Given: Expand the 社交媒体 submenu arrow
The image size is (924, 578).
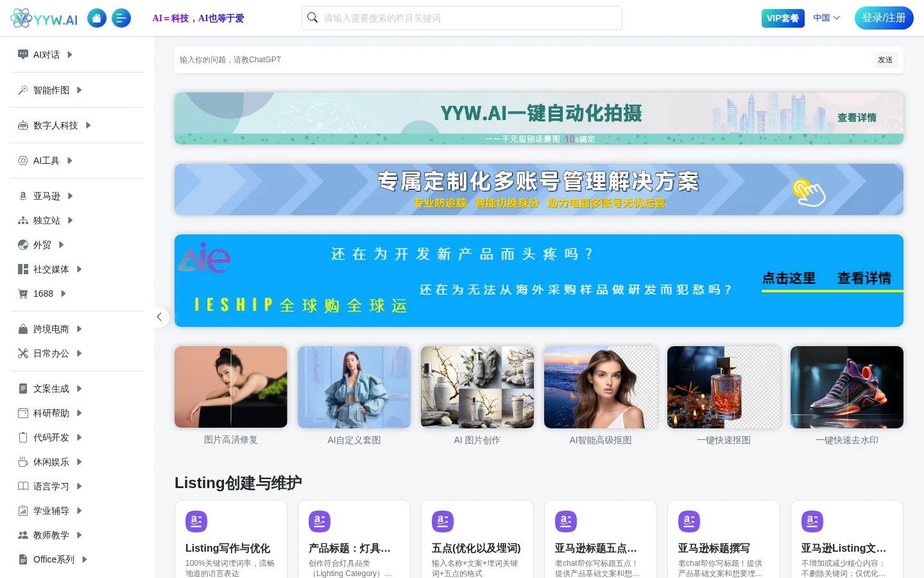Looking at the screenshot, I should (80, 269).
